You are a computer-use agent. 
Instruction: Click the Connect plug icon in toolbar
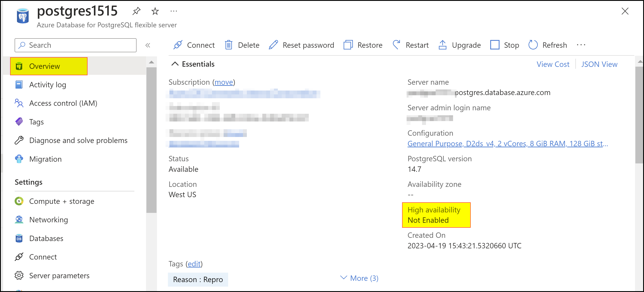point(178,45)
